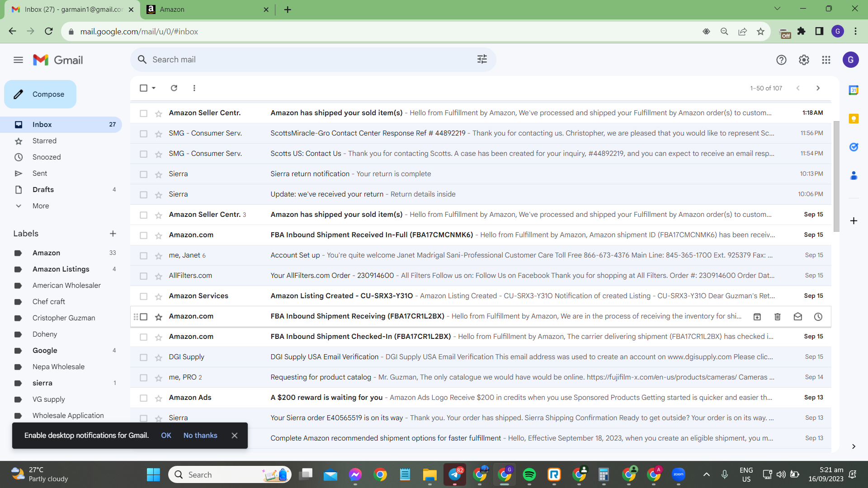Snooze the FBA Inbound Shipment Receiving email
Screen dimensions: 868x488
coord(818,317)
